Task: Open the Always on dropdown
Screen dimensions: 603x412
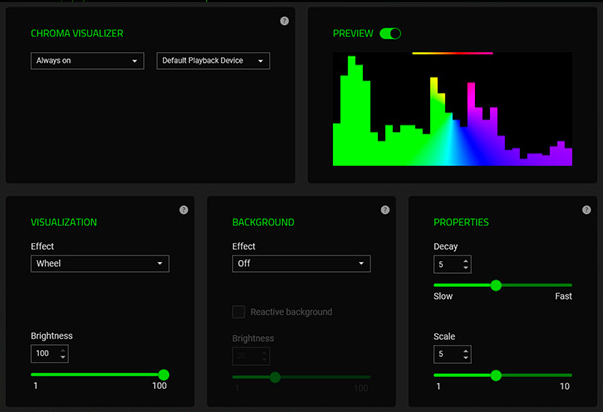Action: pos(87,61)
